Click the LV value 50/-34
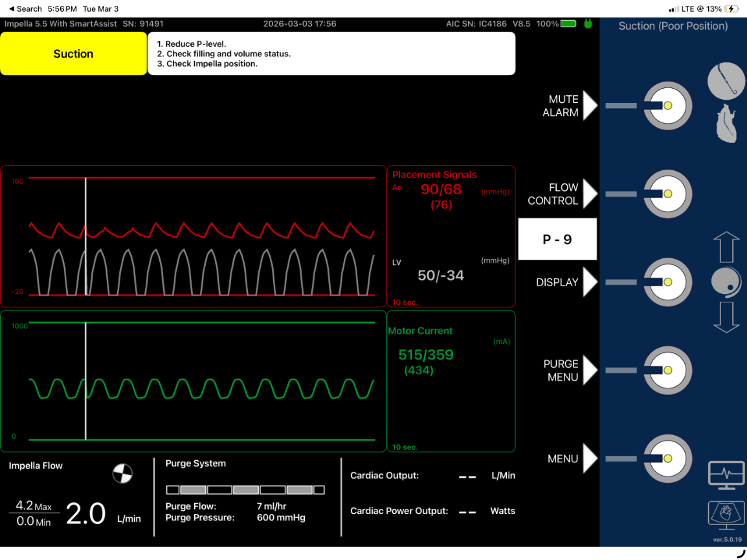 pos(441,276)
